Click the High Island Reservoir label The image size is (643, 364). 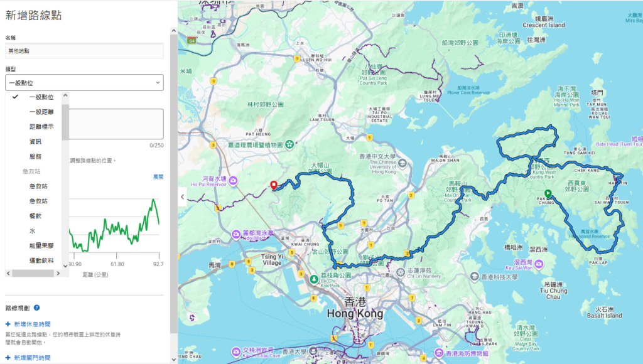[589, 234]
